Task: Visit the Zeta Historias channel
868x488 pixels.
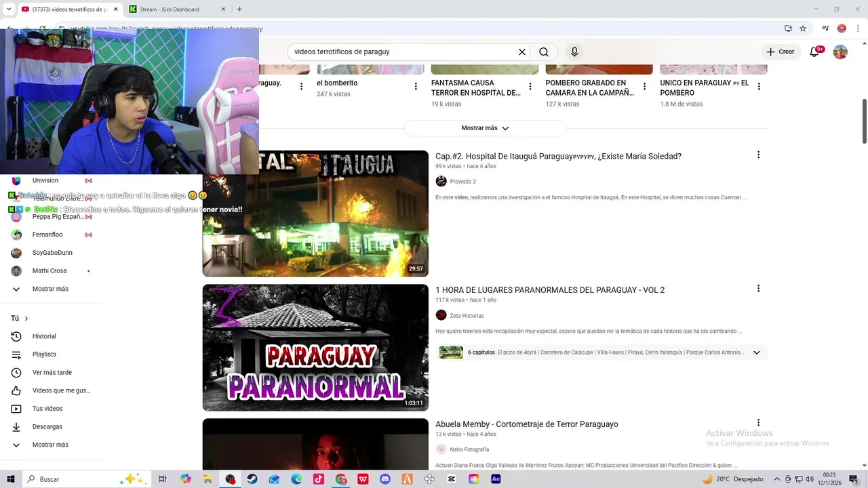Action: 467,316
